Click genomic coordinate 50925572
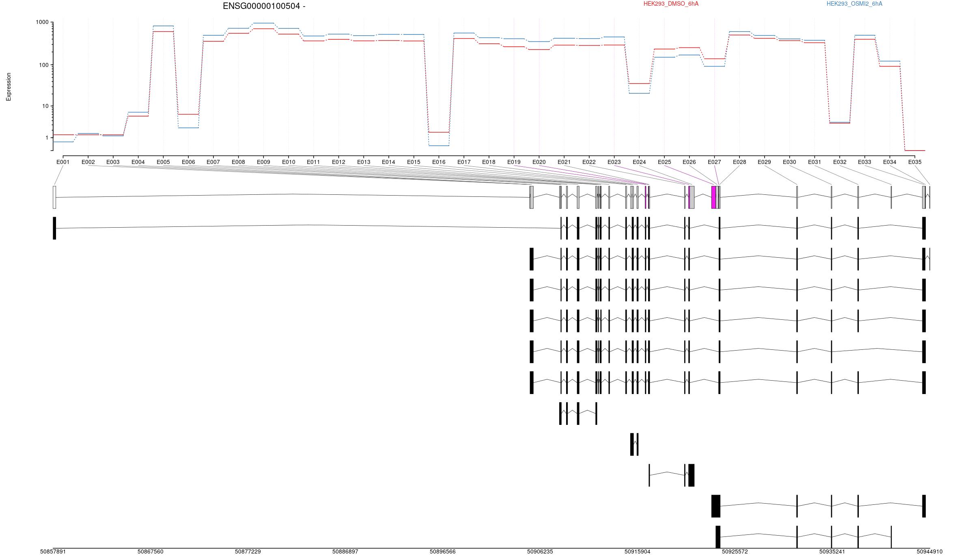This screenshot has width=974, height=560. (735, 552)
